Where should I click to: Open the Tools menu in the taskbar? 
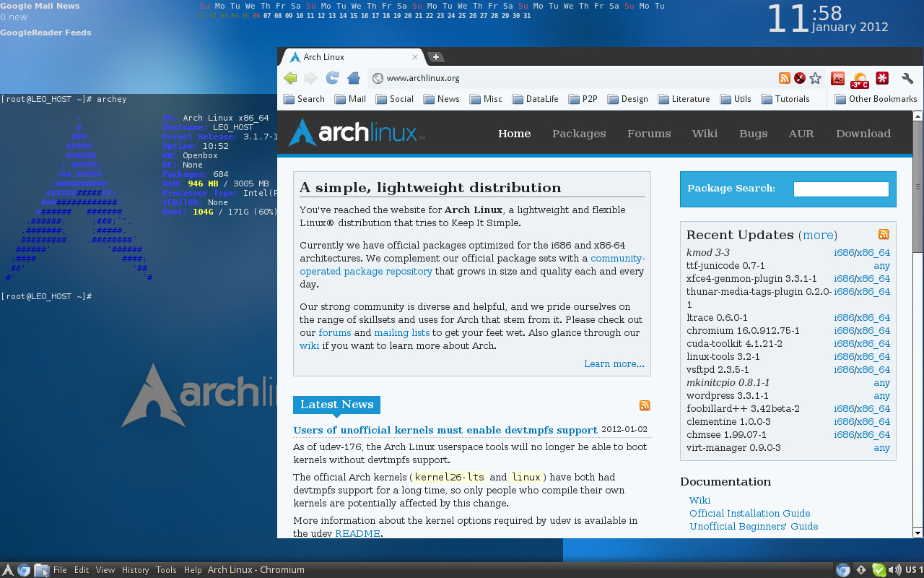point(166,570)
